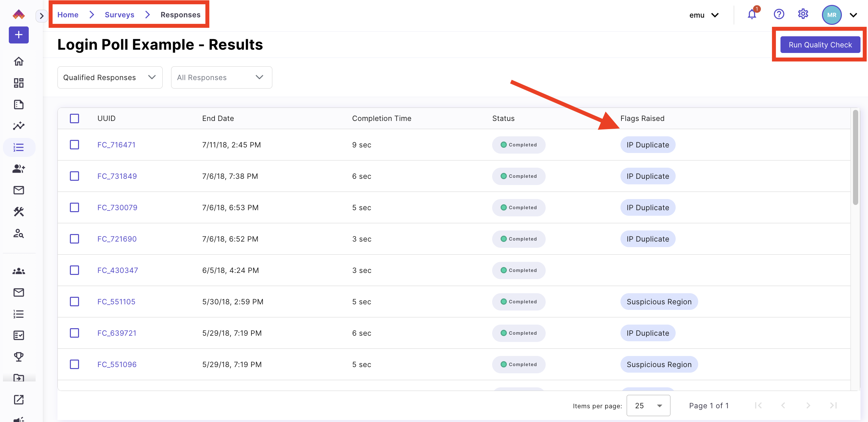Open response FC_730079
This screenshot has height=422, width=868.
(x=117, y=208)
